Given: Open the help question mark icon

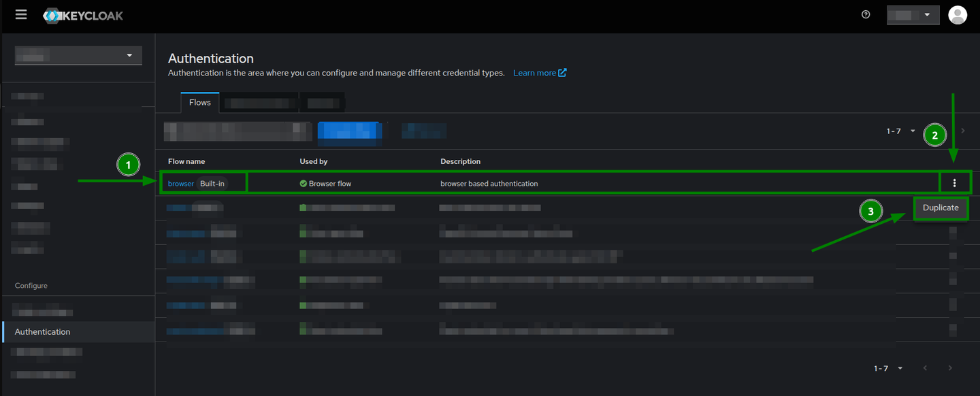Looking at the screenshot, I should (865, 14).
